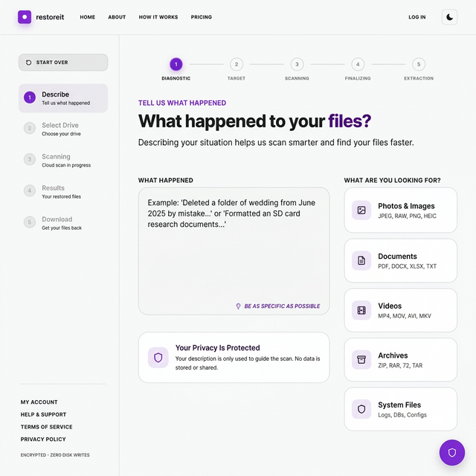Open Help & Support link
The width and height of the screenshot is (476, 476).
click(43, 414)
